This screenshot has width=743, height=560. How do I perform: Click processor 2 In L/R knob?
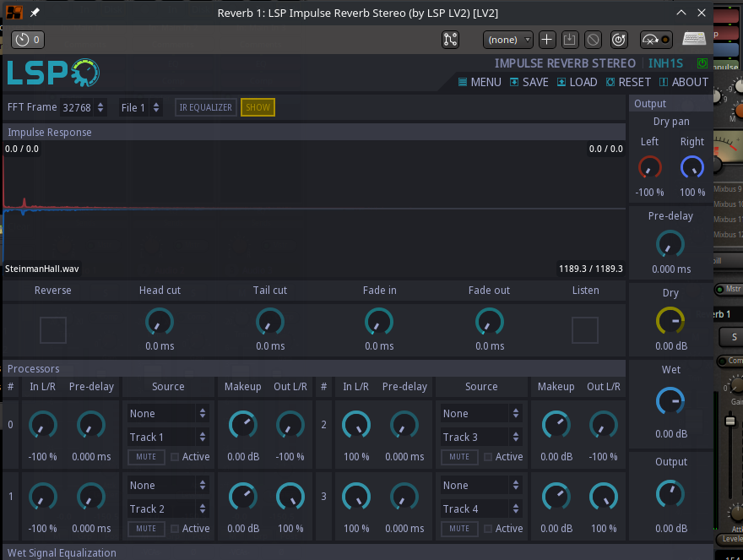[356, 425]
